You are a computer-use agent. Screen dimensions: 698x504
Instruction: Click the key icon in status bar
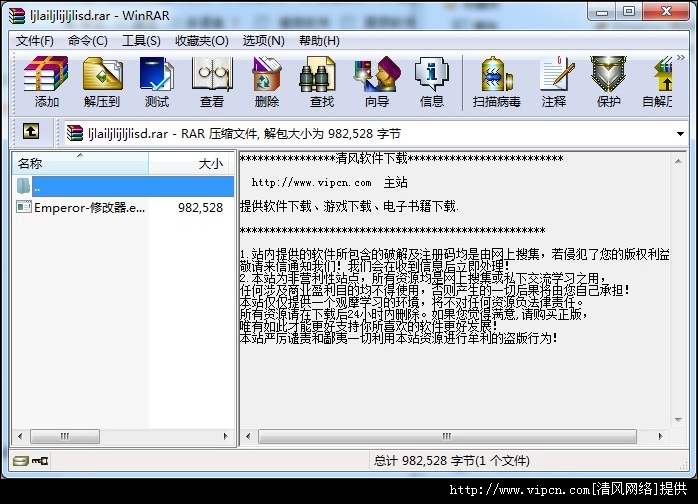coord(41,461)
